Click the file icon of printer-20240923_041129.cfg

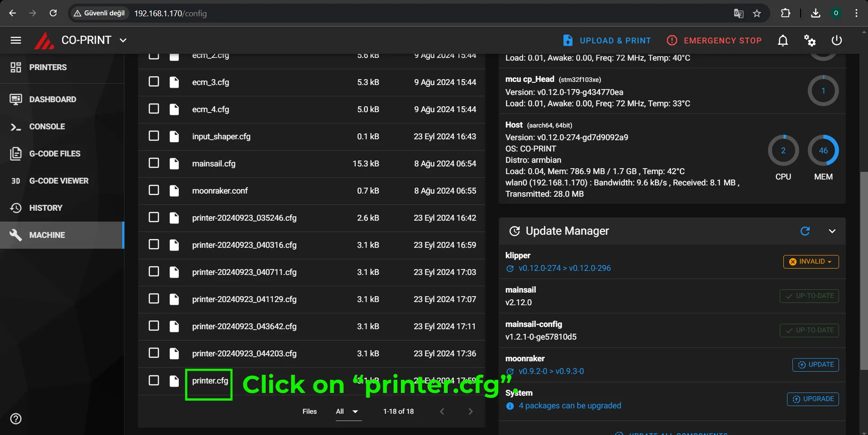(x=174, y=299)
